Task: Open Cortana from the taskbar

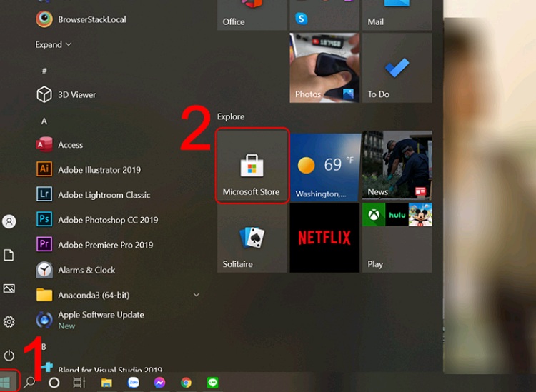Action: 54,383
